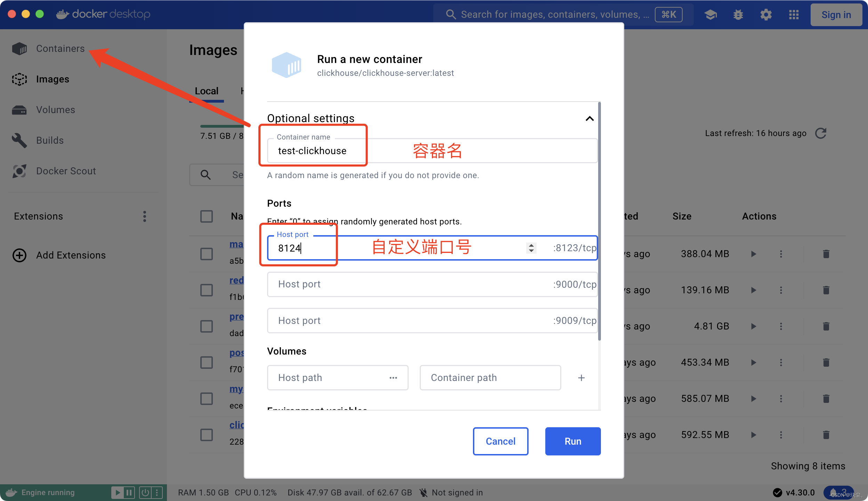Open Settings gear icon in header

point(766,15)
